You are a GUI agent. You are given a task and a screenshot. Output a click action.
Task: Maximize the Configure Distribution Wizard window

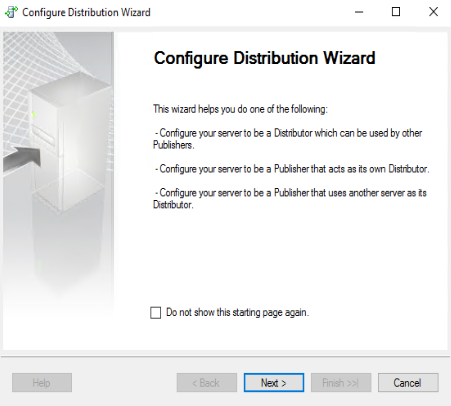(396, 12)
